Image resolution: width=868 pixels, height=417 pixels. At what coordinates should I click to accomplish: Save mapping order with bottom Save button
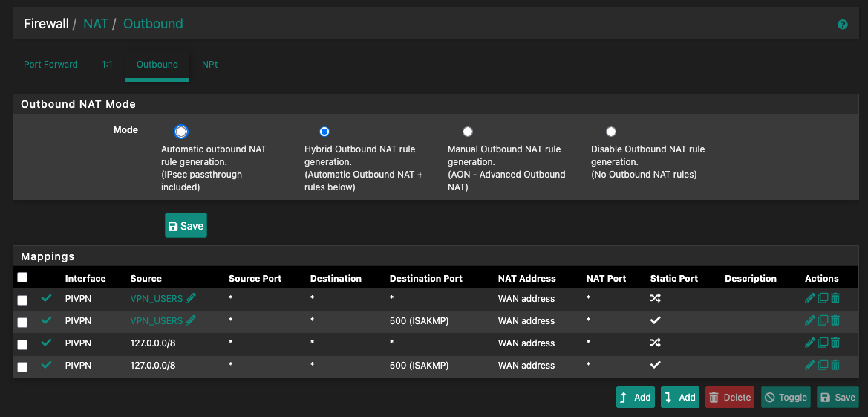click(x=838, y=397)
